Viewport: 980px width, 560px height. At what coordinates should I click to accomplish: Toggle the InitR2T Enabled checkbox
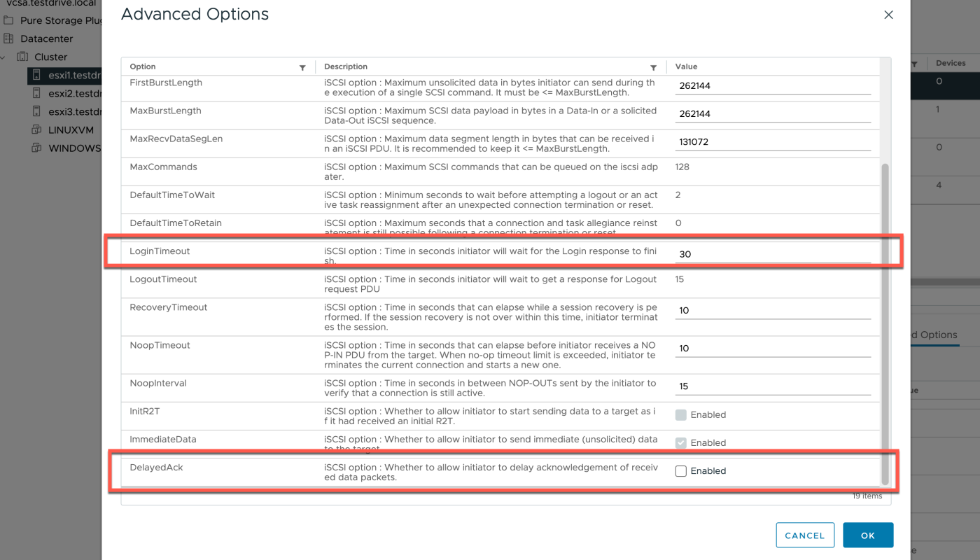click(680, 415)
